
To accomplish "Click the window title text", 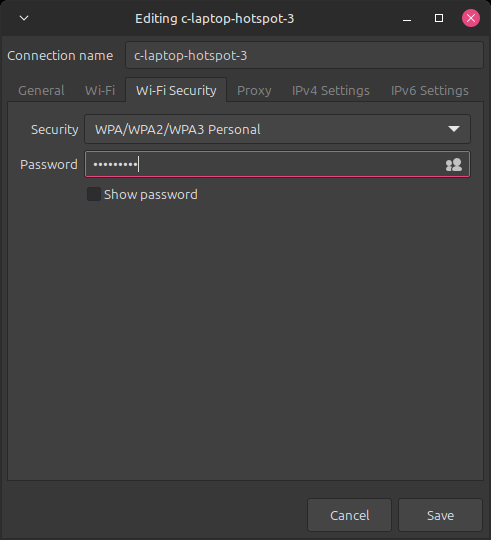I will 215,19.
